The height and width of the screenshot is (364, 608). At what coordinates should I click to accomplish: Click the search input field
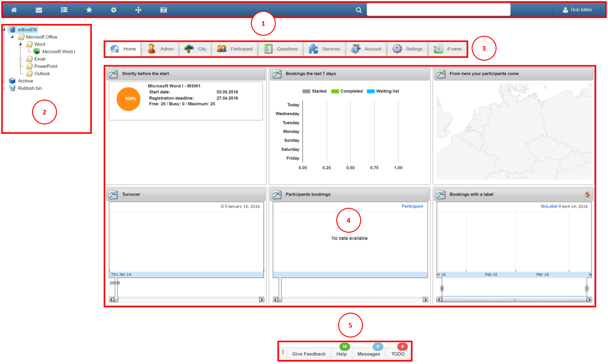pyautogui.click(x=438, y=10)
